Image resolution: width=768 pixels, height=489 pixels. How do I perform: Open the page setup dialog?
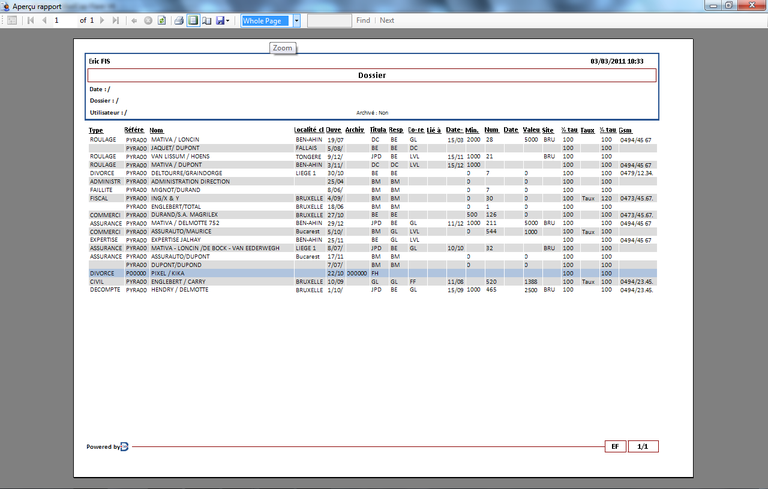pos(206,20)
